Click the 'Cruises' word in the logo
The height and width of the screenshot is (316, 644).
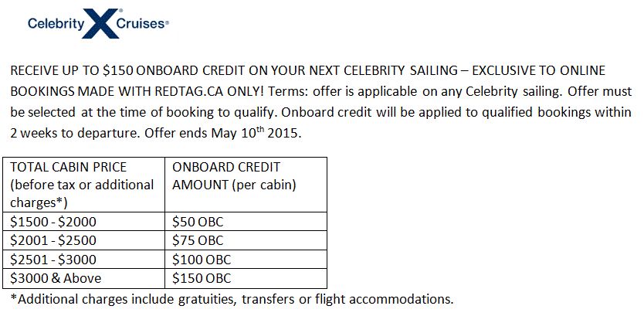point(142,23)
